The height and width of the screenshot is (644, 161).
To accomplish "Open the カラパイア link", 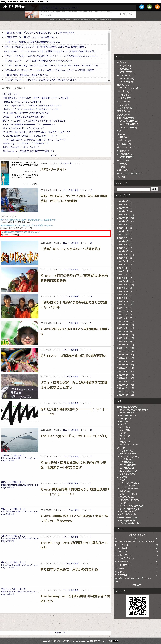I will pyautogui.click(x=125, y=436).
